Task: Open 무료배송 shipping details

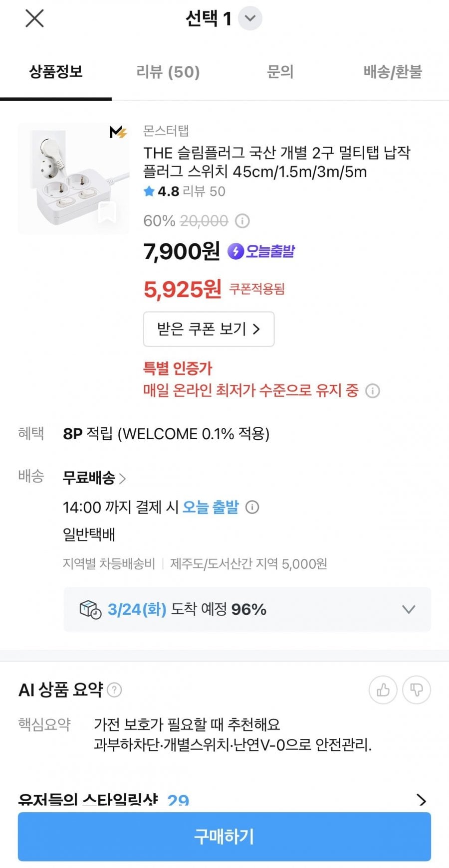Action: coord(94,478)
